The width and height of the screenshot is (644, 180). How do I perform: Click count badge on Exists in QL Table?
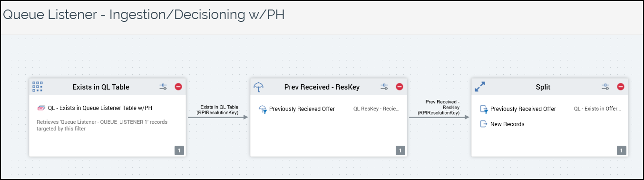click(179, 150)
